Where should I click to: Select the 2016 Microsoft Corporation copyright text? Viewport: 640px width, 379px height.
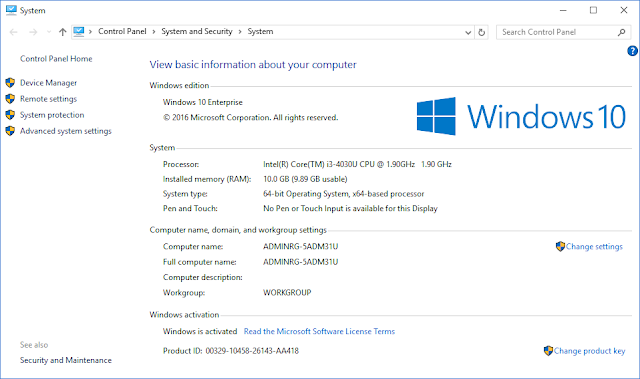(x=251, y=117)
